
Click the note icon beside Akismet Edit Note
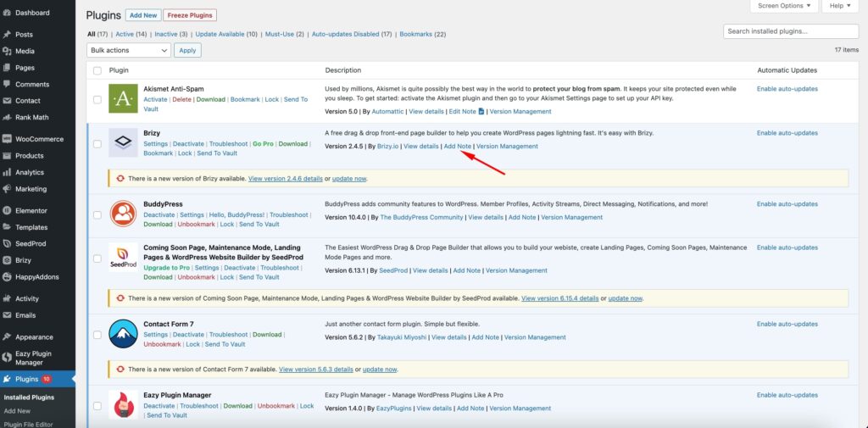point(481,111)
